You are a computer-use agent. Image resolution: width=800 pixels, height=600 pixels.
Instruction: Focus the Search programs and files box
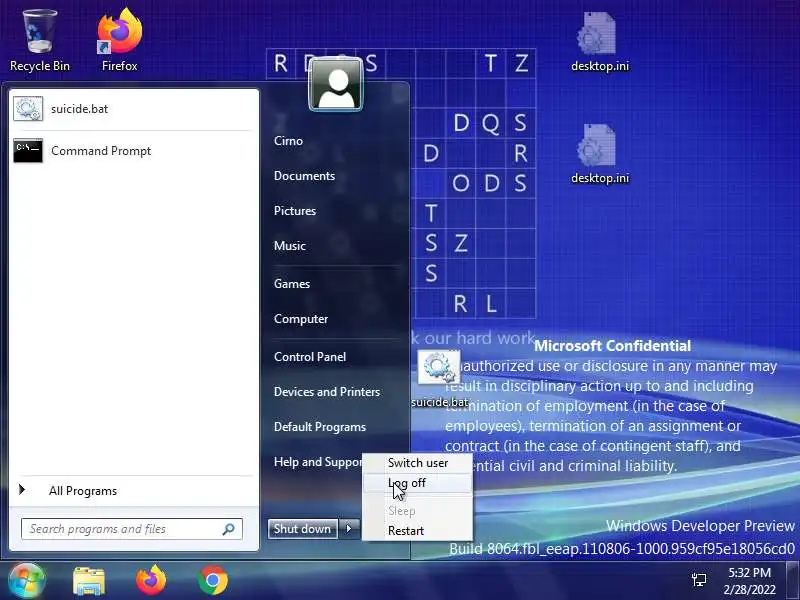coord(132,529)
